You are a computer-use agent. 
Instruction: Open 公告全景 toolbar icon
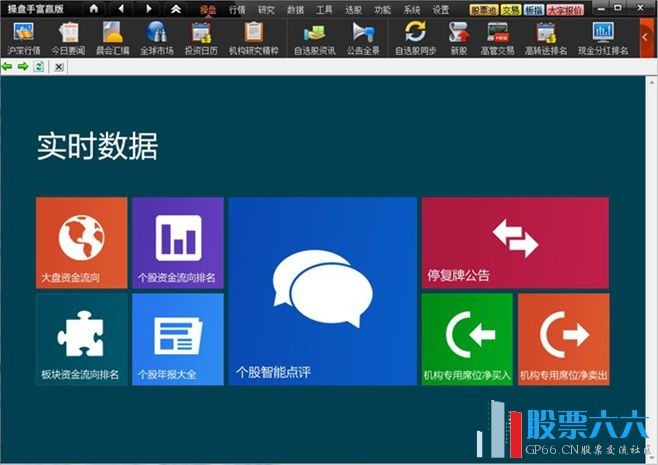pyautogui.click(x=361, y=38)
